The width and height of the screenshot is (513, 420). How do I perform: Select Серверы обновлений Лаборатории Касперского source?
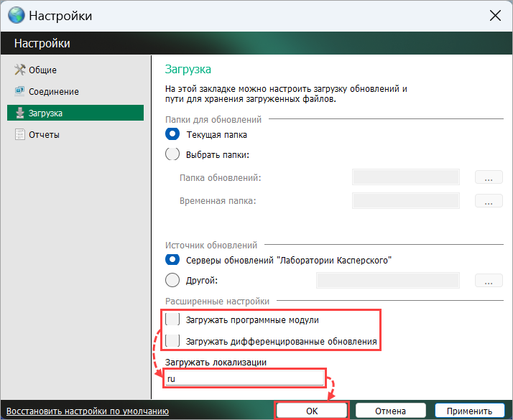[172, 260]
